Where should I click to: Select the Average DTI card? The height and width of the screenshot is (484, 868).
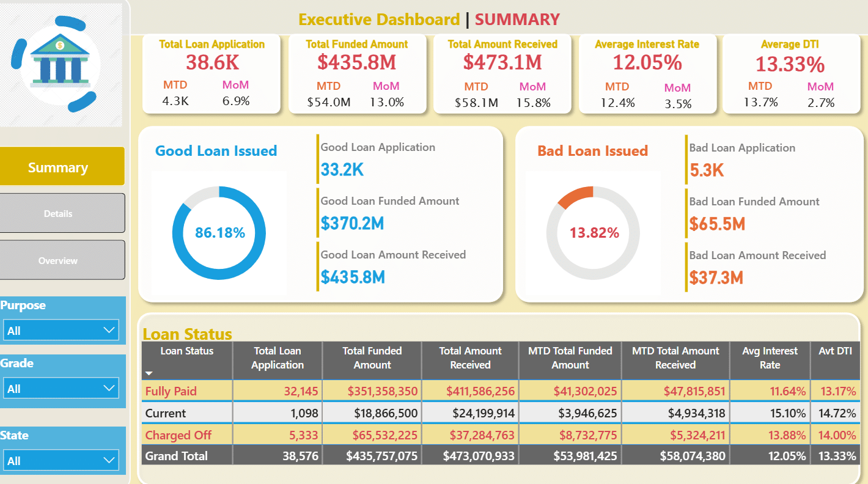click(790, 74)
